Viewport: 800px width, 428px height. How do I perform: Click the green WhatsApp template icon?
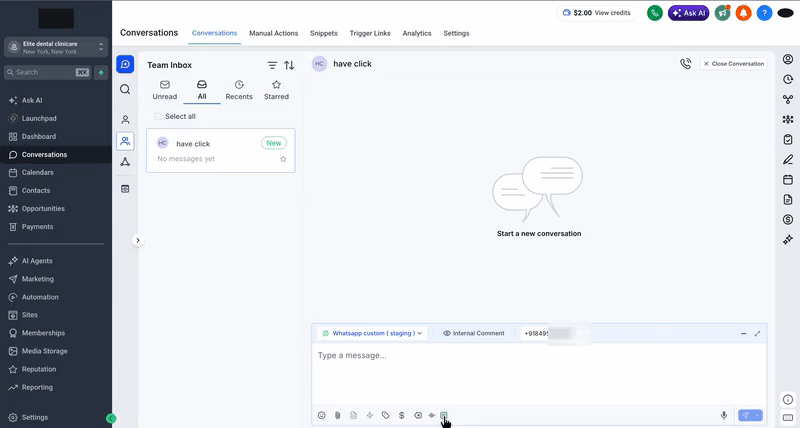(x=443, y=415)
